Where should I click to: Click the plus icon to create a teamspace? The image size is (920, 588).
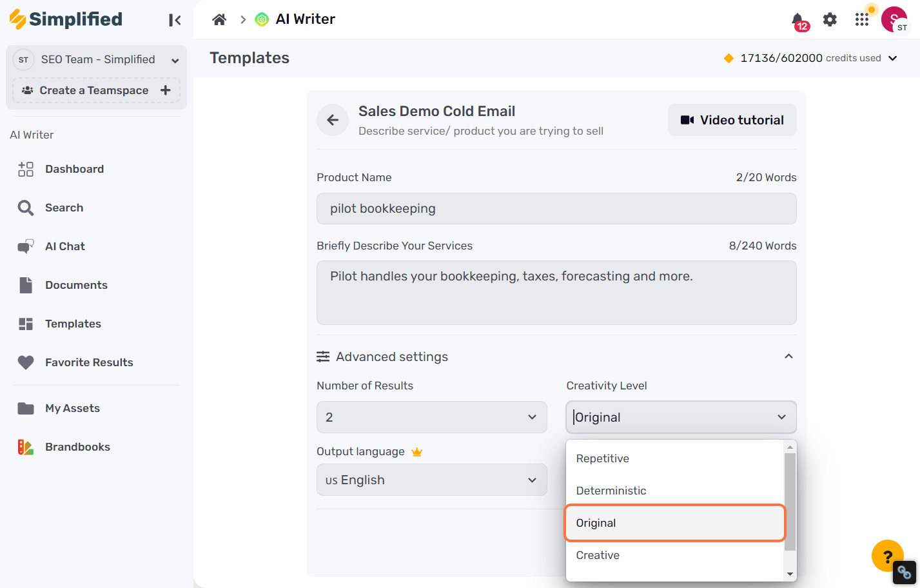[166, 90]
